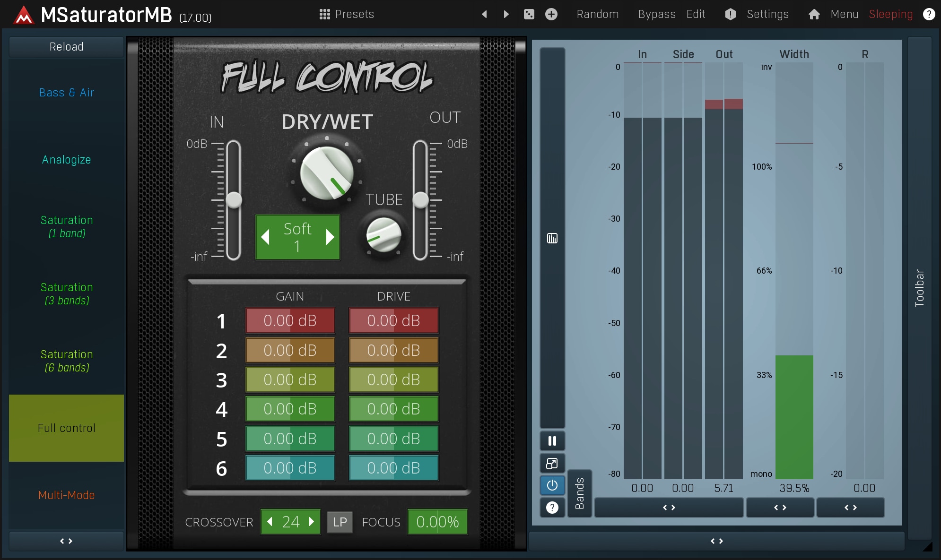Viewport: 941px width, 560px height.
Task: Go to previous preset arrow
Action: [x=484, y=14]
